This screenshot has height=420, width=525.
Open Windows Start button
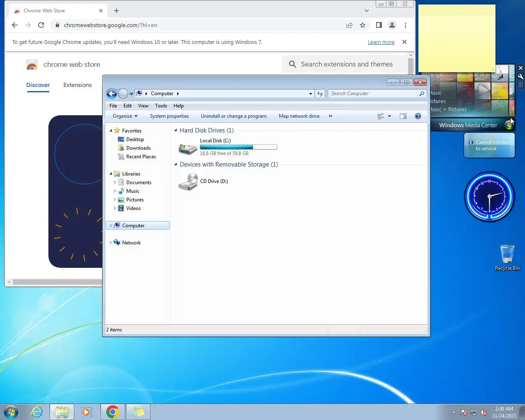[11, 412]
